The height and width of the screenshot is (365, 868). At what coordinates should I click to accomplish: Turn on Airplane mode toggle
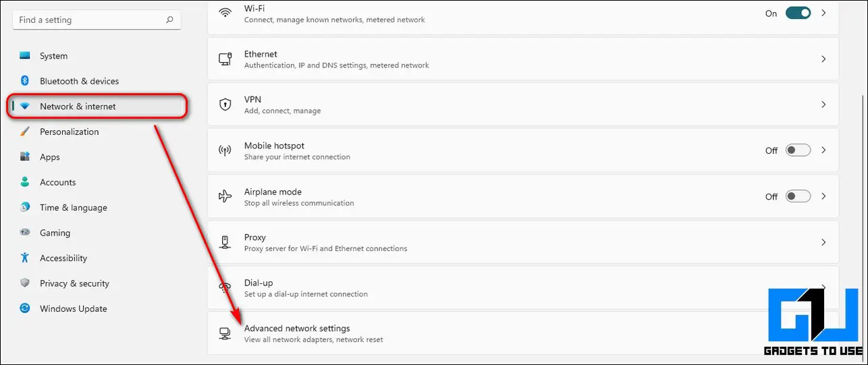coord(798,196)
